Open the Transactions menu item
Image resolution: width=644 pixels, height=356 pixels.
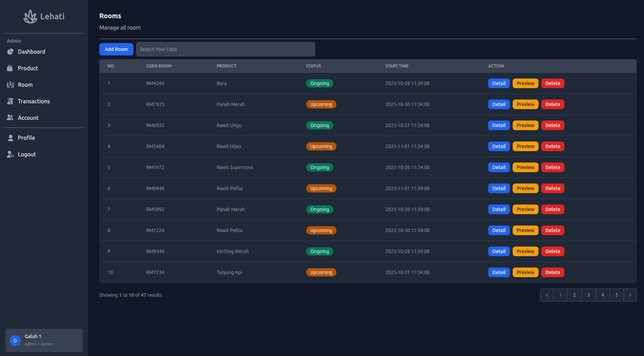34,101
